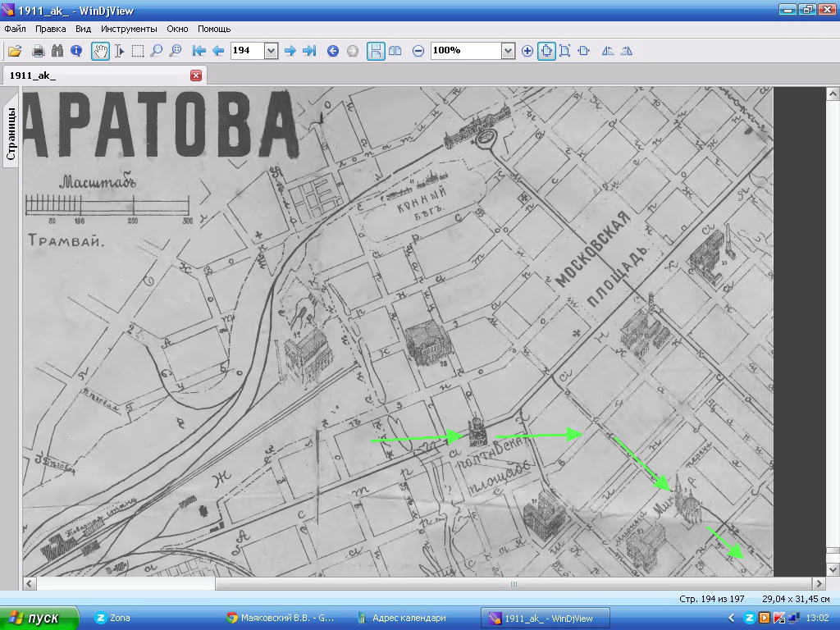Screen dimensions: 840x630
Task: Click the 100% zoom input field
Action: (x=465, y=51)
